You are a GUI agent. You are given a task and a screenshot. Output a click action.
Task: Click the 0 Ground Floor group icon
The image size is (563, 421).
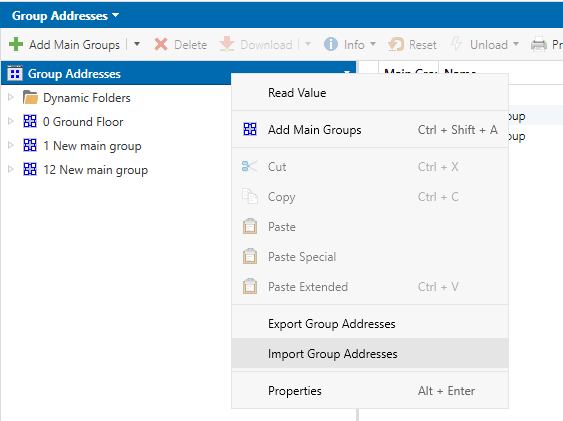[x=30, y=122]
